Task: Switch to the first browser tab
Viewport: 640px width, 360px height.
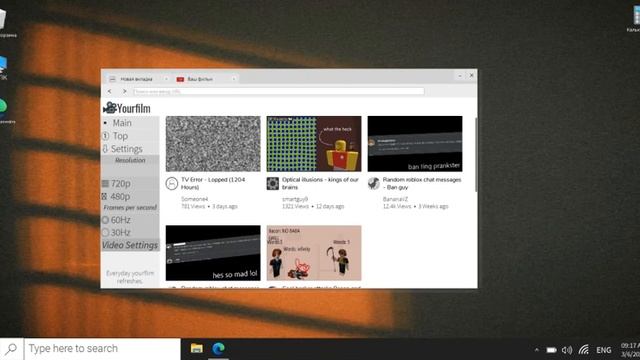Action: click(x=138, y=79)
